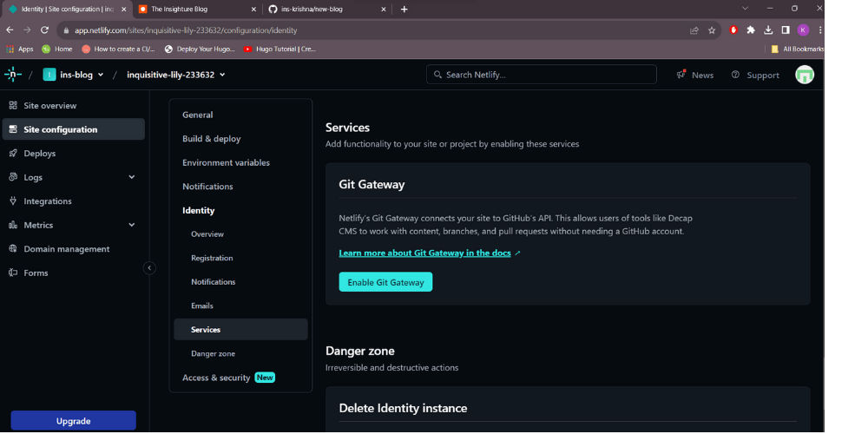Viewport: 868px width, 434px height.
Task: Switch to The Insighture Blog tab
Action: coord(198,9)
